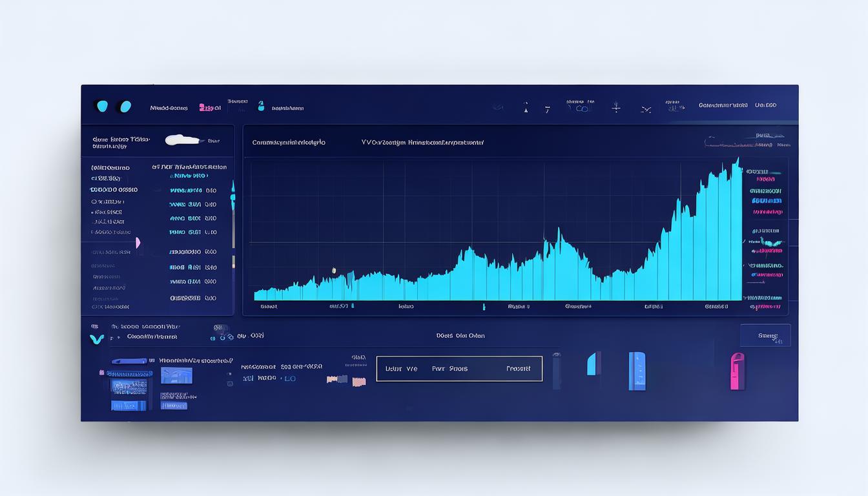Click the pink price link in the top bar
The width and height of the screenshot is (868, 496).
click(209, 107)
